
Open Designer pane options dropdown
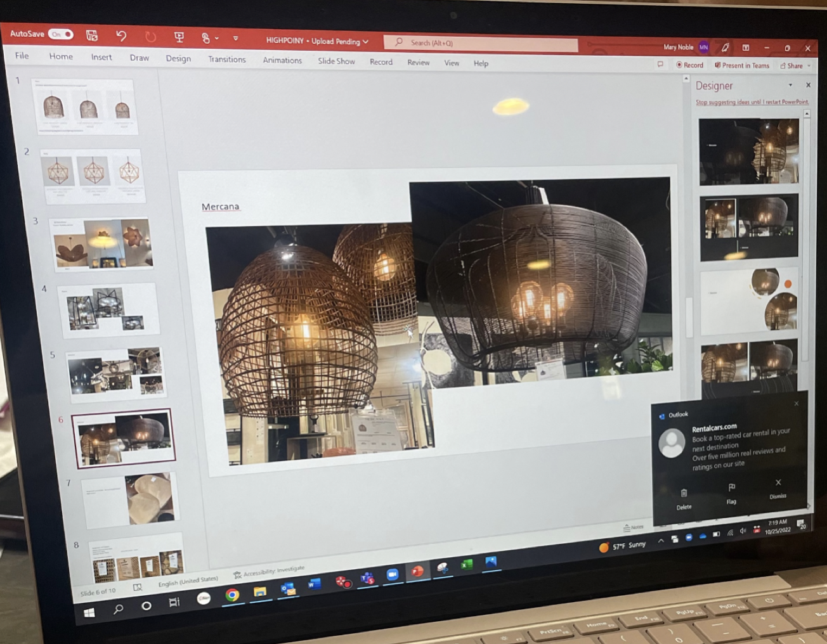click(x=790, y=85)
